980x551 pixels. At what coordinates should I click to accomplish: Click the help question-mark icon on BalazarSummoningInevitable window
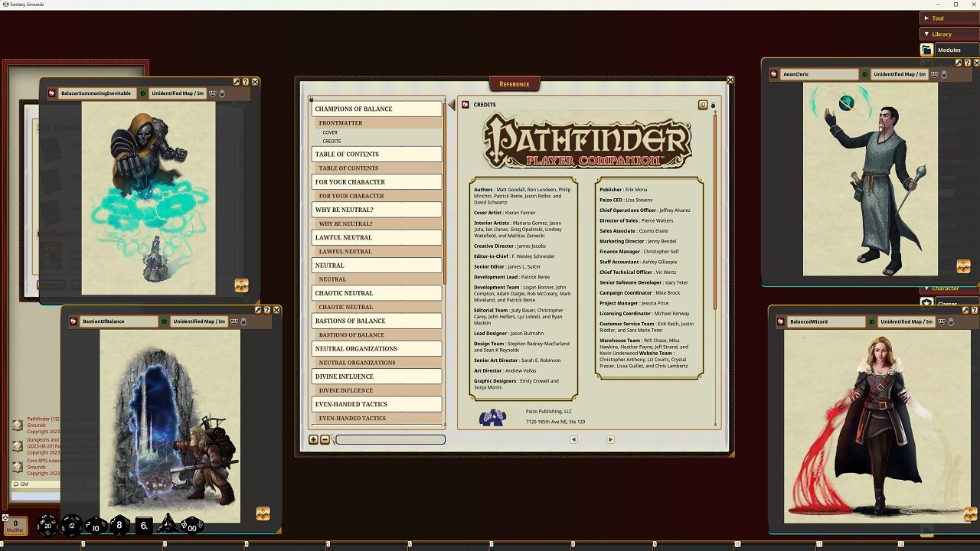click(x=245, y=82)
